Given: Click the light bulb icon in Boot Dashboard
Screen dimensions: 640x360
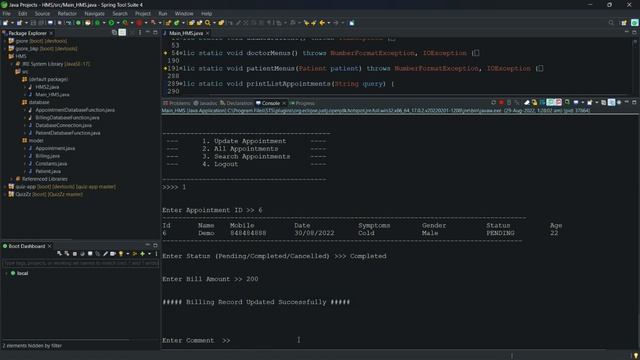Looking at the screenshot, I should click(121, 254).
